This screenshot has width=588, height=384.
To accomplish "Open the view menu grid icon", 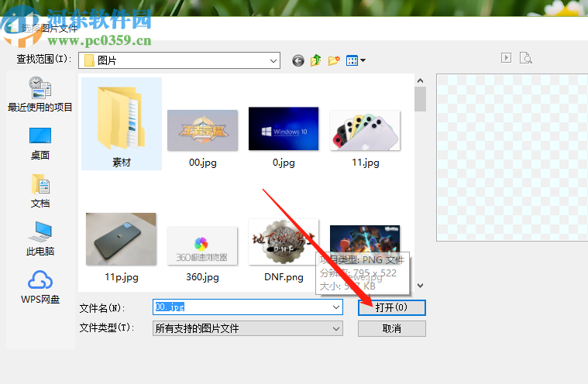I will pyautogui.click(x=352, y=60).
